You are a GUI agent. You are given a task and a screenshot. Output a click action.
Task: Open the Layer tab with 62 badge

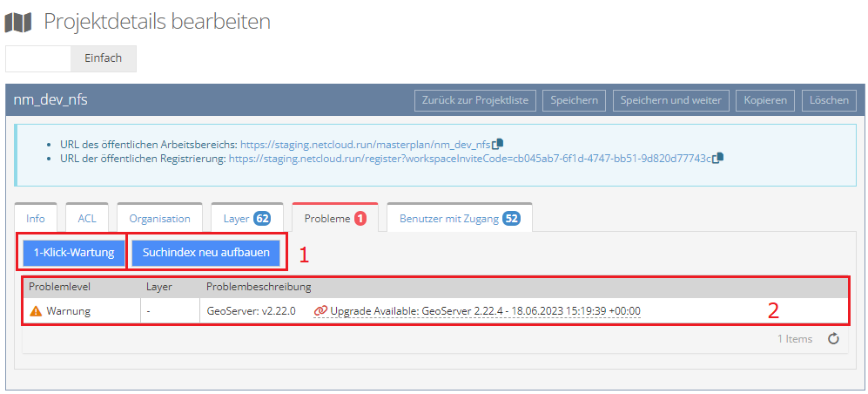pos(246,219)
